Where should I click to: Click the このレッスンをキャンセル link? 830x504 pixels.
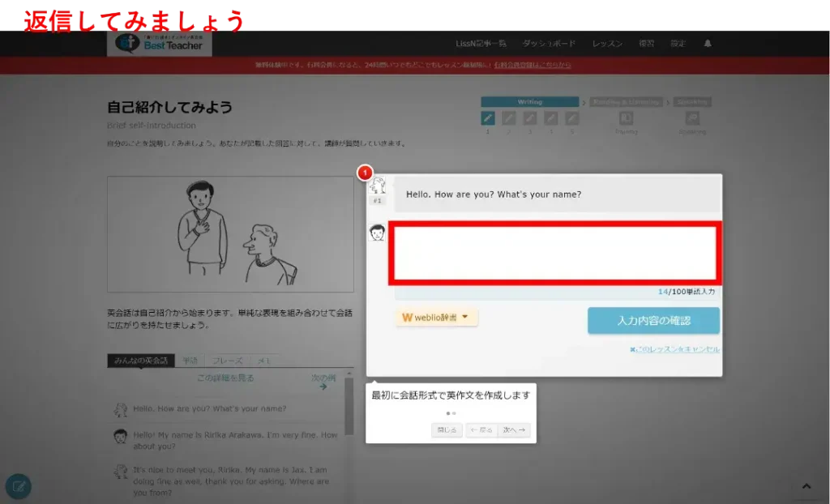675,349
